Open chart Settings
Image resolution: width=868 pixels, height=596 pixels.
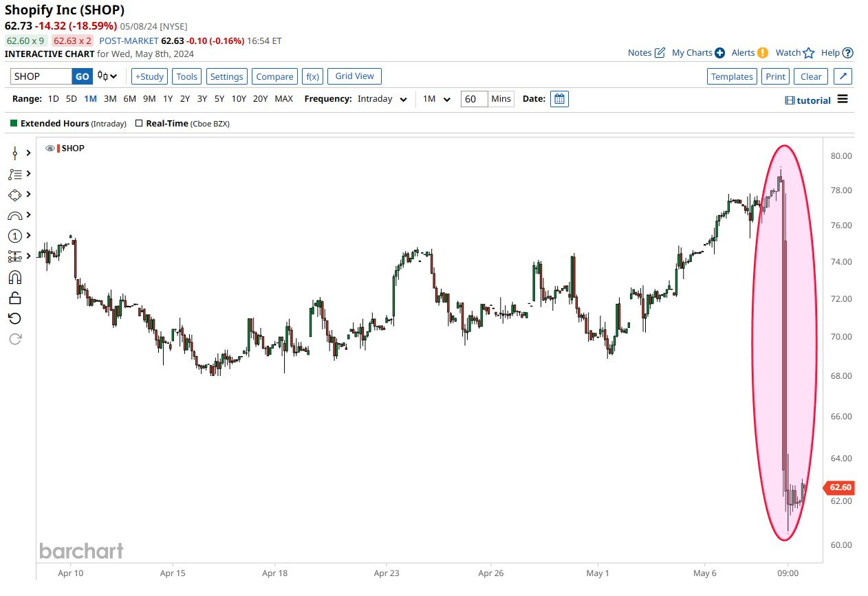pos(226,76)
